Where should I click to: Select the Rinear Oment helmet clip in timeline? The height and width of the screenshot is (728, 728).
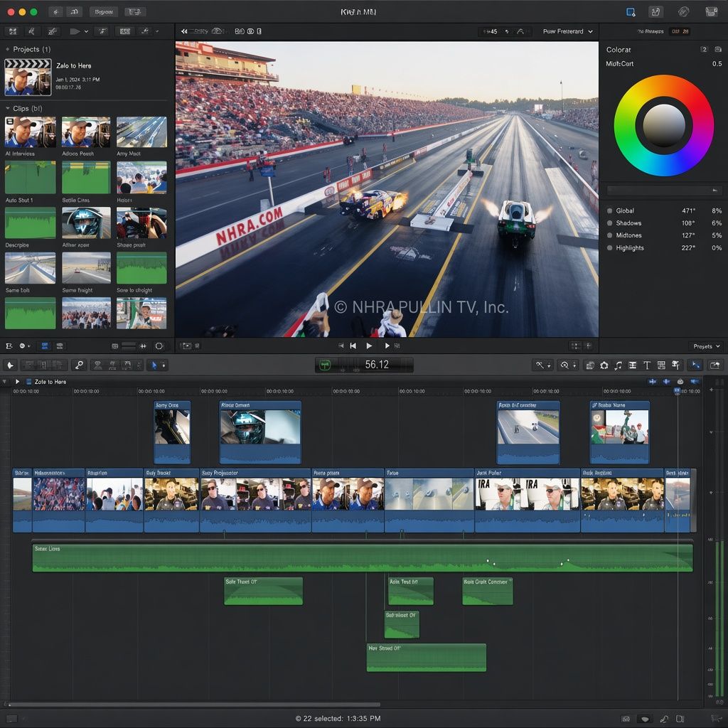coord(260,432)
